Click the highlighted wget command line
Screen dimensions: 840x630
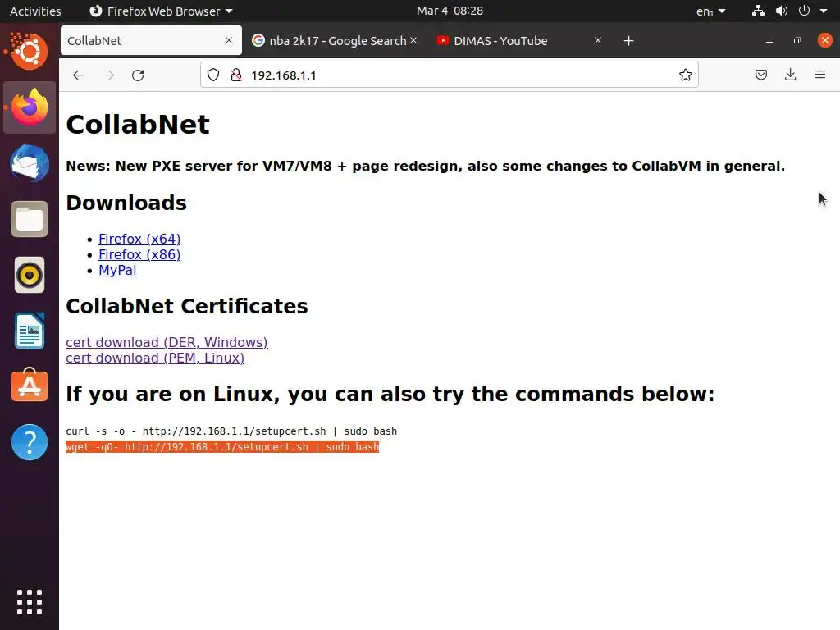(222, 447)
